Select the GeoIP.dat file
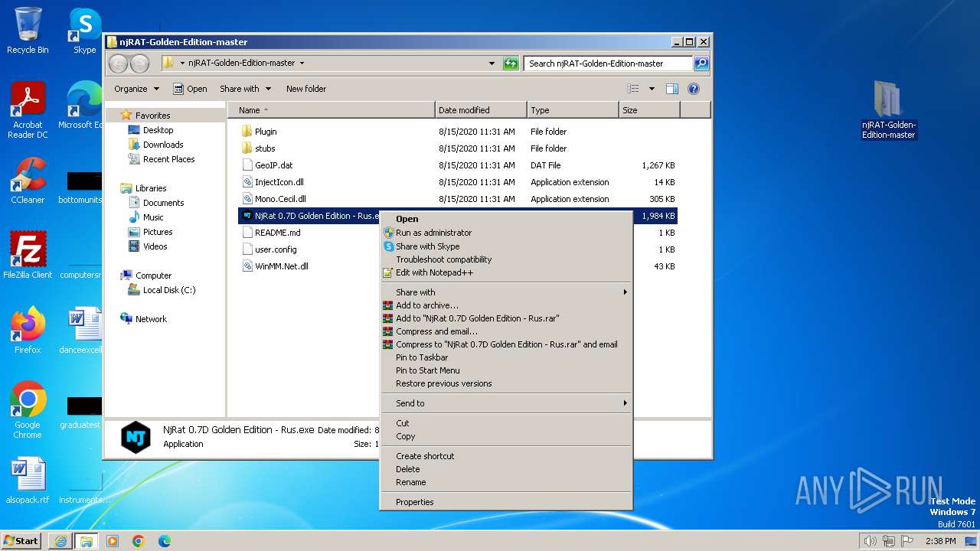 point(273,165)
